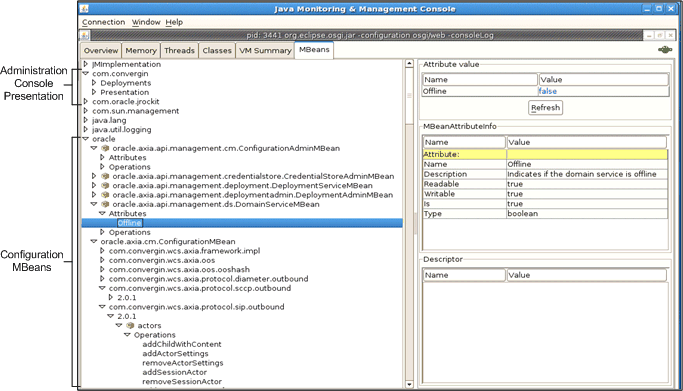Viewport: 683px width, 391px height.
Task: Select removeSessionActor operation
Action: (x=182, y=381)
